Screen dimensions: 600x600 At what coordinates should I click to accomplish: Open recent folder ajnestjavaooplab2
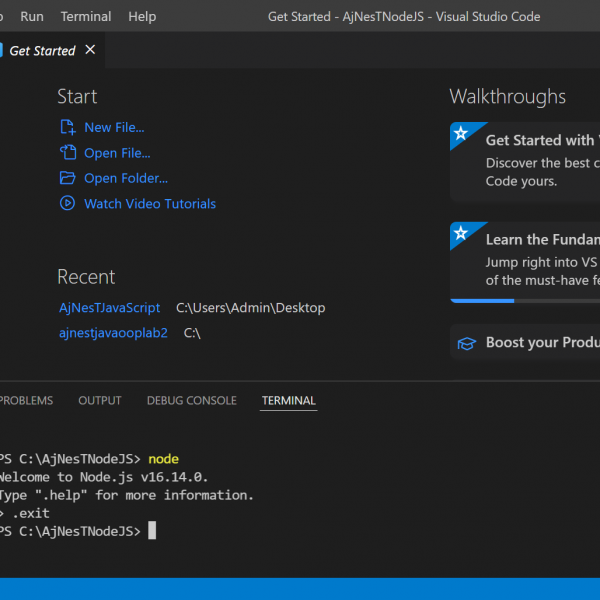(113, 332)
